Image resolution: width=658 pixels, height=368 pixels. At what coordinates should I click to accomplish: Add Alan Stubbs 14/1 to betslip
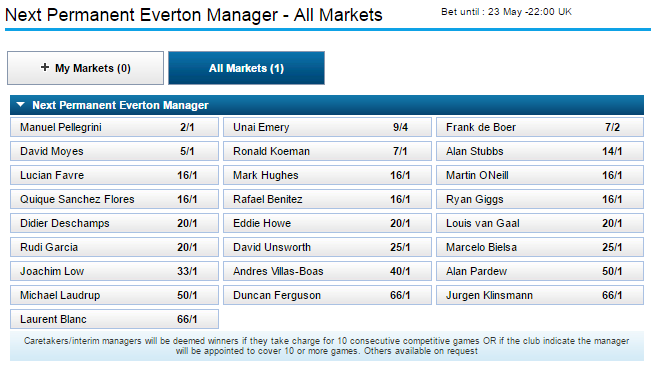[x=540, y=151]
